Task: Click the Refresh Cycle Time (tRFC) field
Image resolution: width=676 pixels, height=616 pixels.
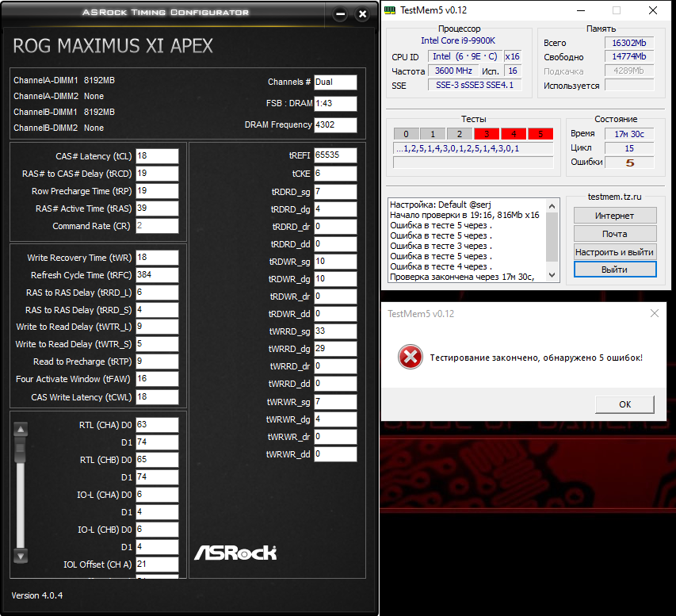Action: (x=157, y=275)
